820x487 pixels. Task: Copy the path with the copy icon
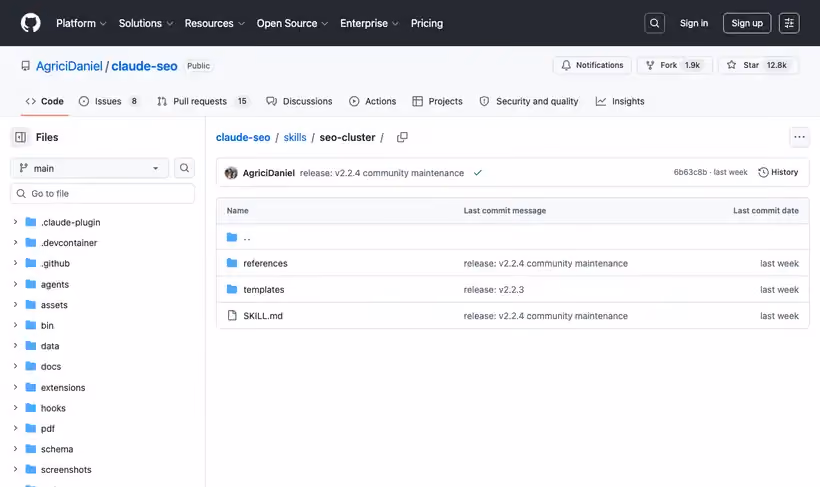[x=402, y=137]
